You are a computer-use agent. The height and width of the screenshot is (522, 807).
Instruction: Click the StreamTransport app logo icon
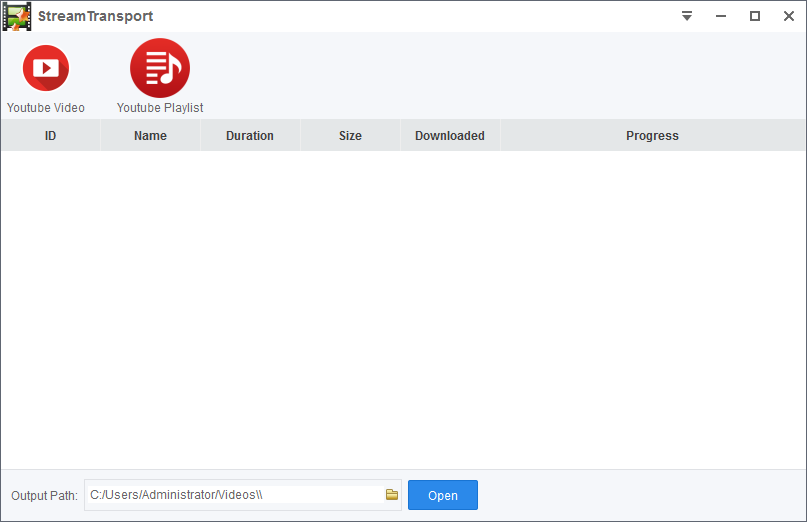(17, 16)
